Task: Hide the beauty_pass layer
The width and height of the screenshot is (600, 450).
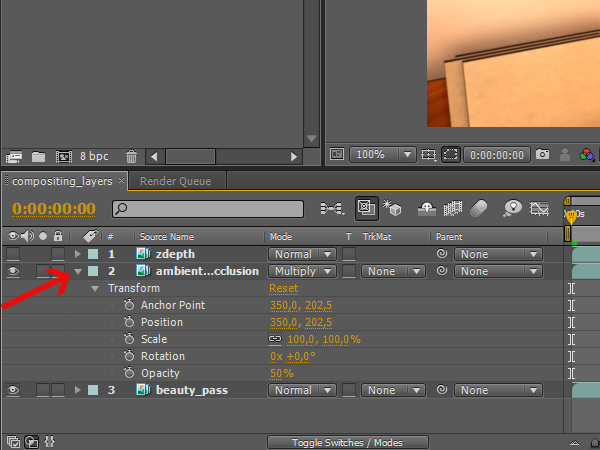Action: coord(14,390)
